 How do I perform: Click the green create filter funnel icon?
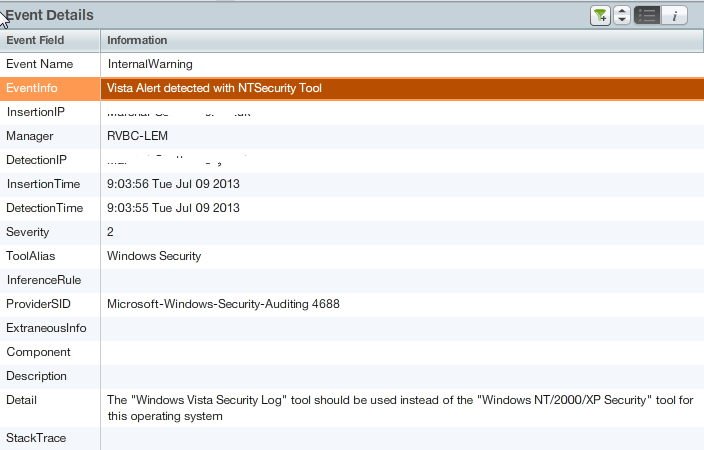tap(600, 15)
